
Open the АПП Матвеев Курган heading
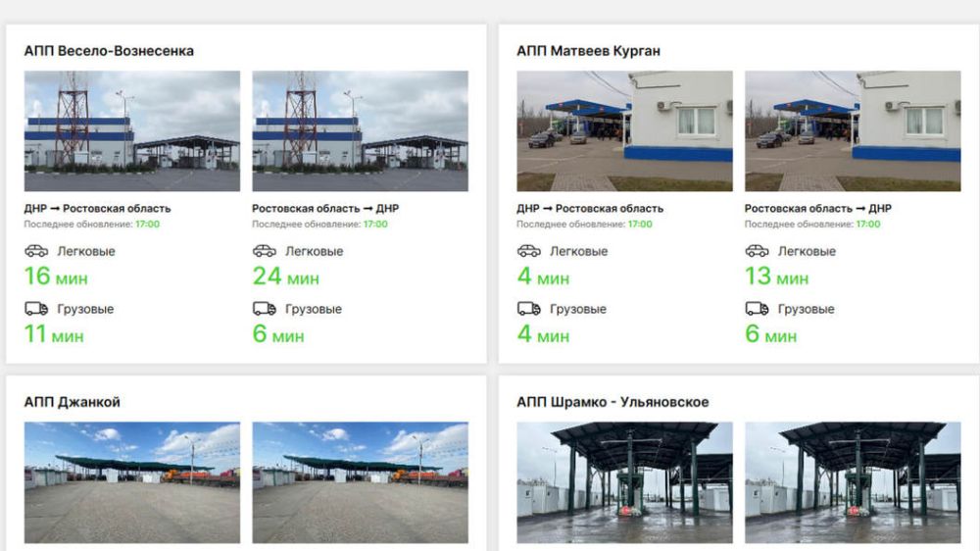pos(591,51)
